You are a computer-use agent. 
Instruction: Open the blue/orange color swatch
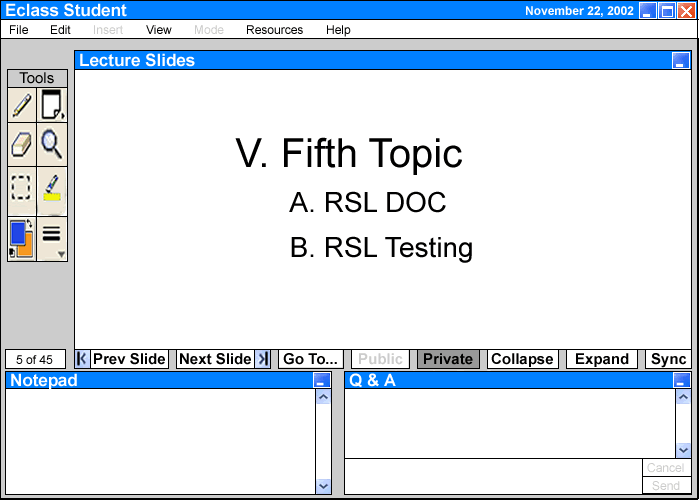pyautogui.click(x=22, y=238)
